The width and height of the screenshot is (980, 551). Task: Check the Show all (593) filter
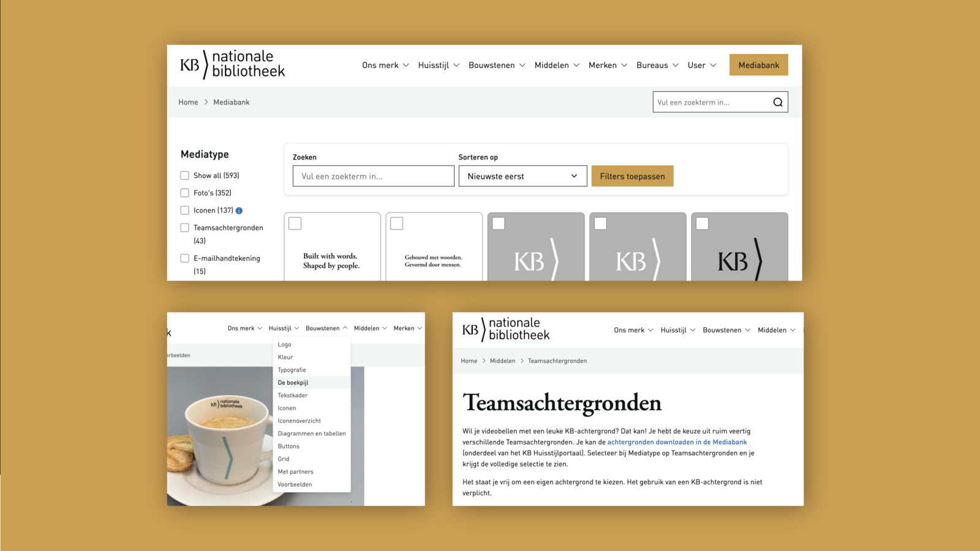(184, 175)
